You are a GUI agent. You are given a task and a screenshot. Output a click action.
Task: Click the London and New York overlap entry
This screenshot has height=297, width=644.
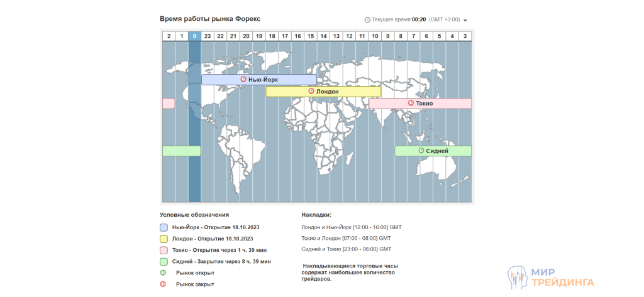point(351,227)
